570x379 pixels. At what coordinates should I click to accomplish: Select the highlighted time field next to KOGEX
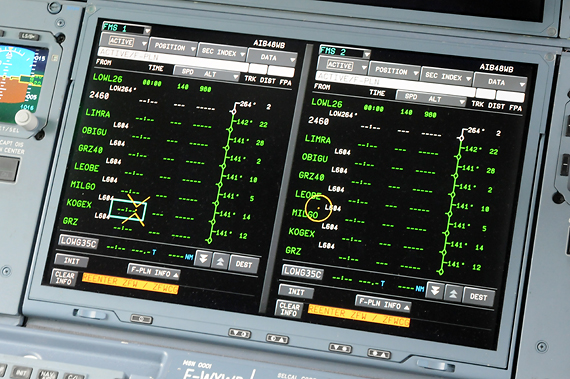point(128,210)
